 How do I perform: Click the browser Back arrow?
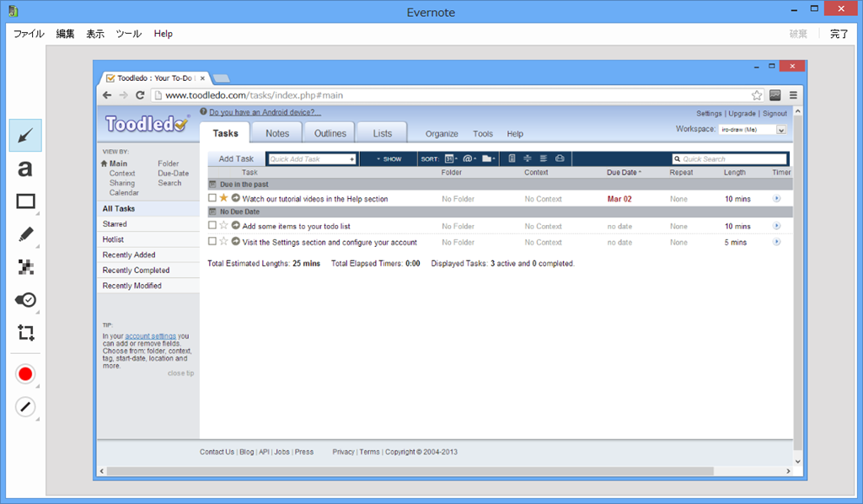(107, 95)
